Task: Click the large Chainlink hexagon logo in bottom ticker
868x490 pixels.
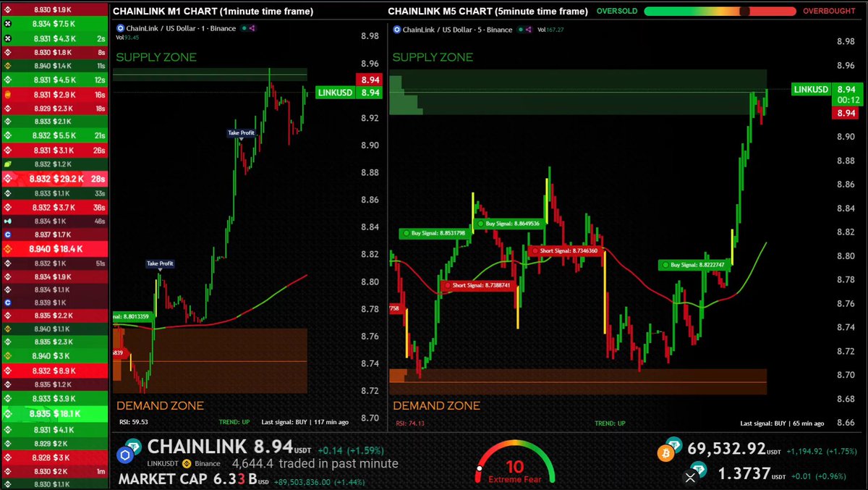Action: point(127,455)
